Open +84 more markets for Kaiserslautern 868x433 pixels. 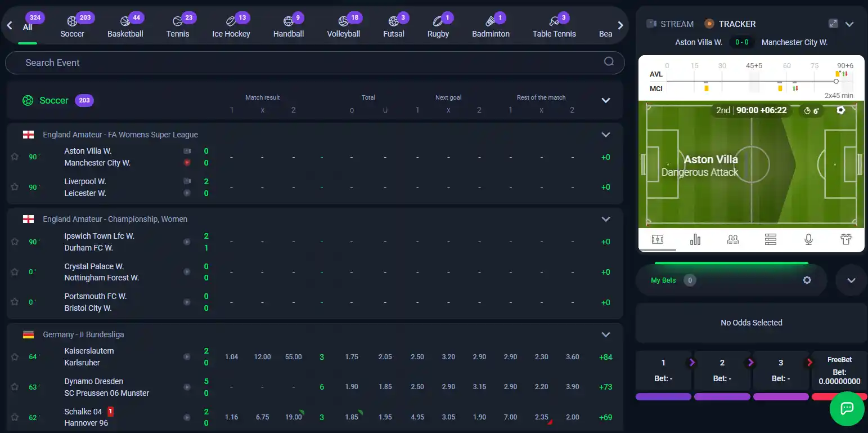(x=605, y=357)
